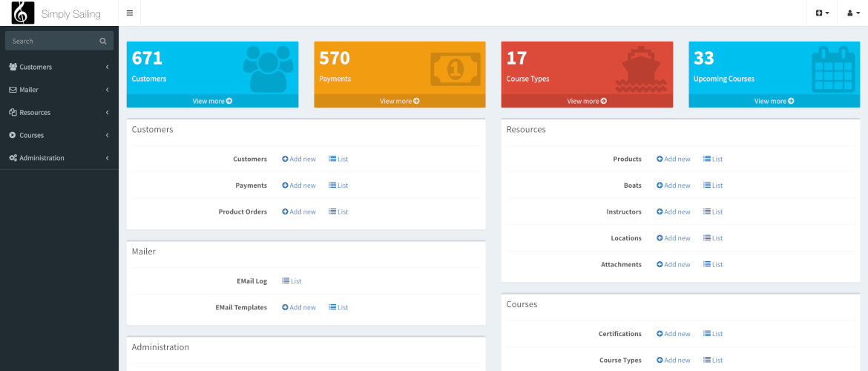Add new in the Products row
This screenshot has width=868, height=371.
pos(674,159)
